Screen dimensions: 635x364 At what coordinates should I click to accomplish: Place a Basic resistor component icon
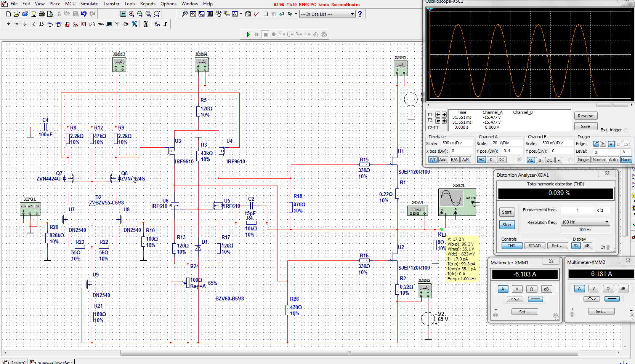(17, 24)
